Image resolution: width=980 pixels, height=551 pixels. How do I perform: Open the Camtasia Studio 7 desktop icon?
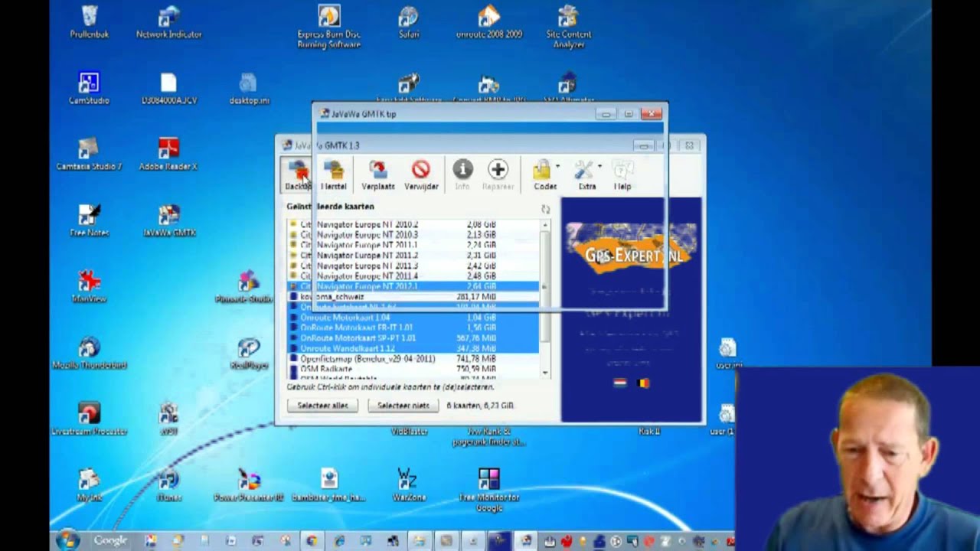[89, 154]
